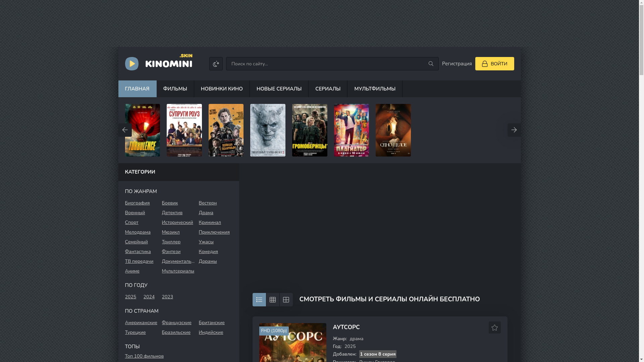Open the ФИЛЬМЫ menu item

(x=175, y=89)
